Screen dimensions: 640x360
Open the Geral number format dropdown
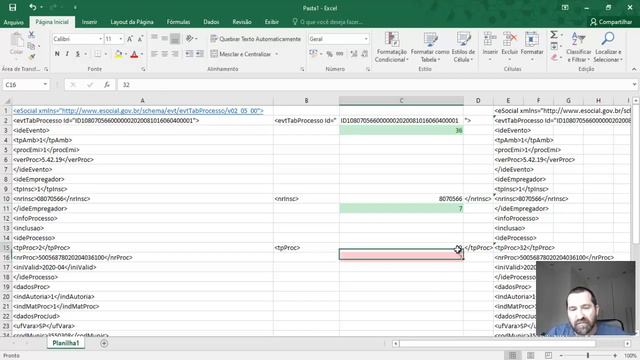point(366,39)
